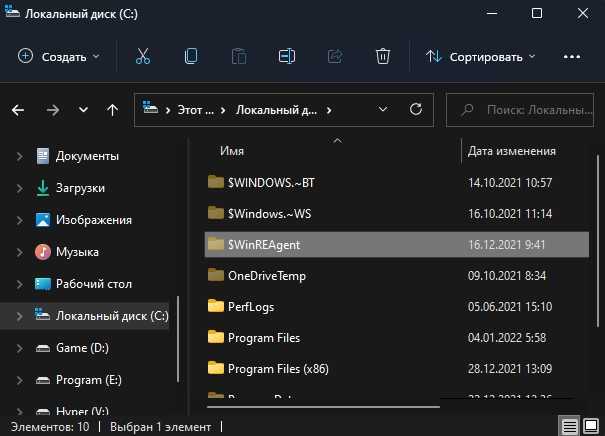
Task: Click the Share icon in toolbar
Action: coord(335,56)
